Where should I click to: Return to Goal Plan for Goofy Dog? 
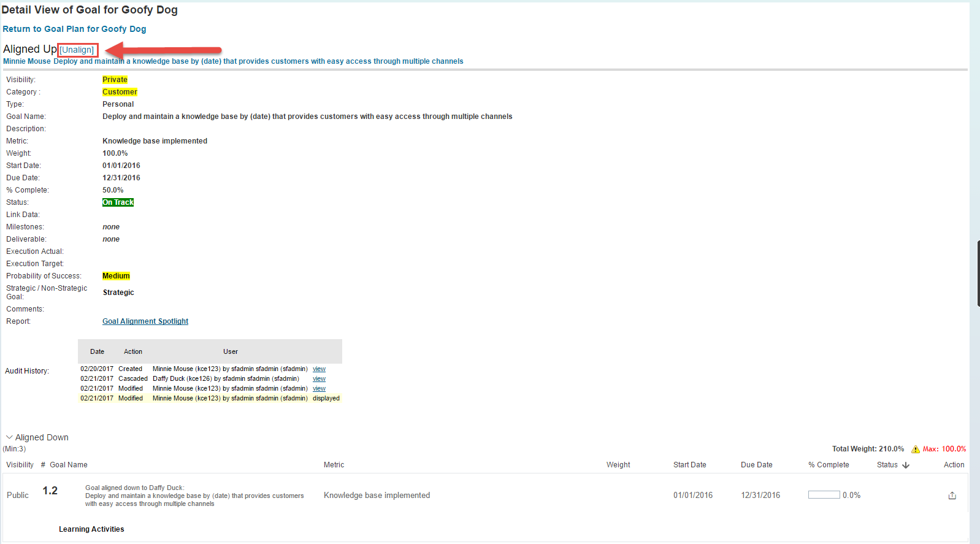(x=74, y=29)
